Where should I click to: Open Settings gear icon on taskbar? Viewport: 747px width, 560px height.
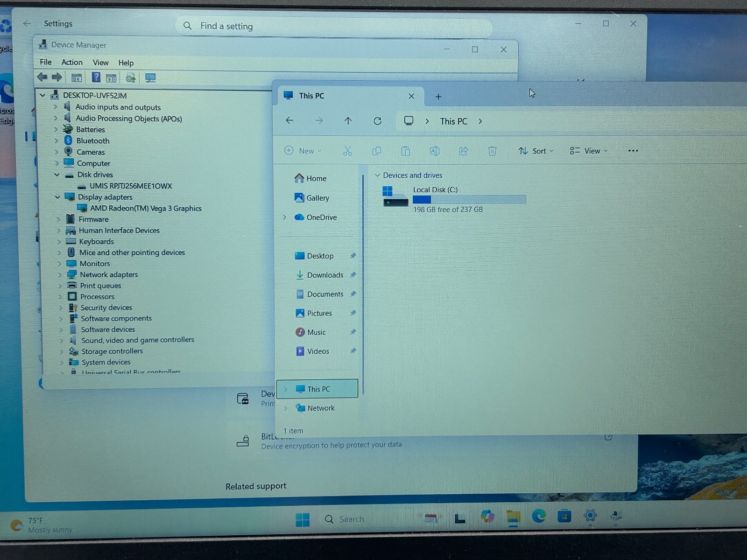[590, 516]
